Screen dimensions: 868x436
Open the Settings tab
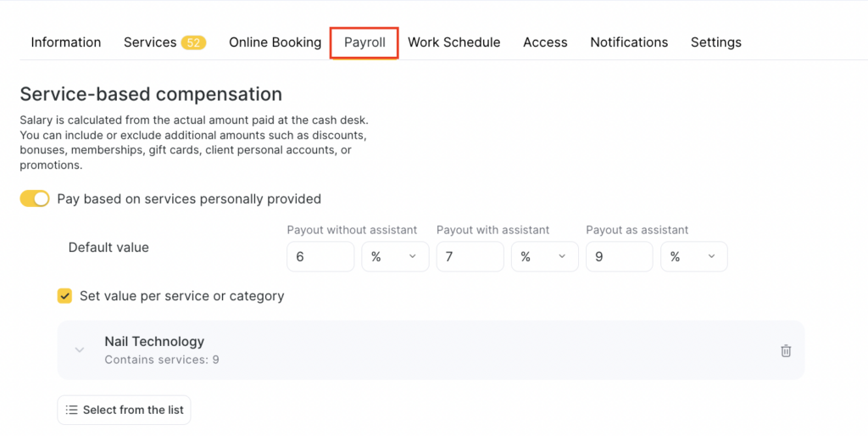715,42
